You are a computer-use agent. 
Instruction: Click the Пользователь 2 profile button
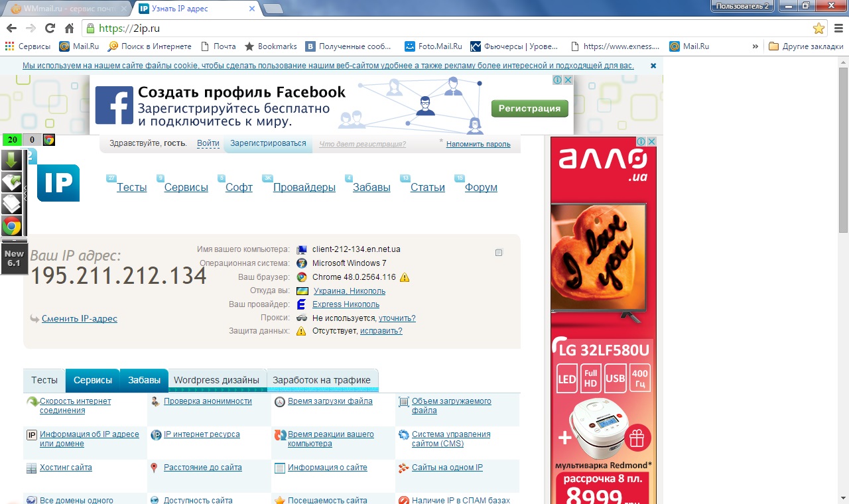pos(742,6)
